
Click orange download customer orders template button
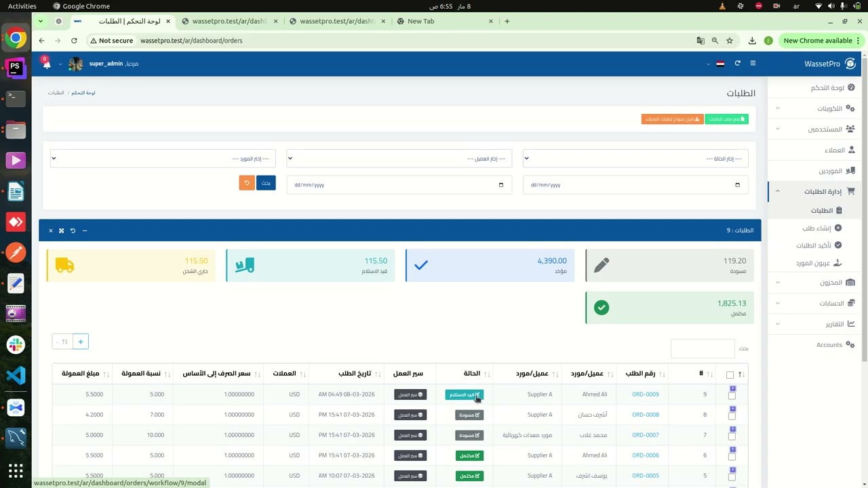coord(672,119)
